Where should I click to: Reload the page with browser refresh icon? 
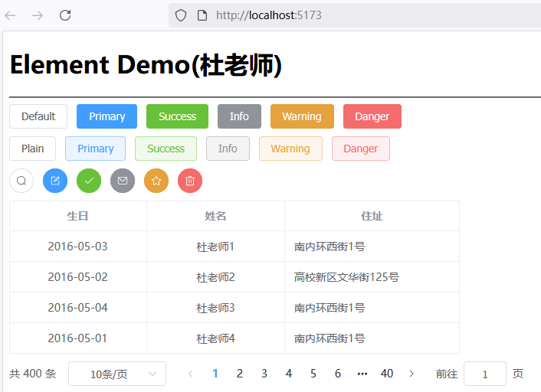click(x=65, y=15)
